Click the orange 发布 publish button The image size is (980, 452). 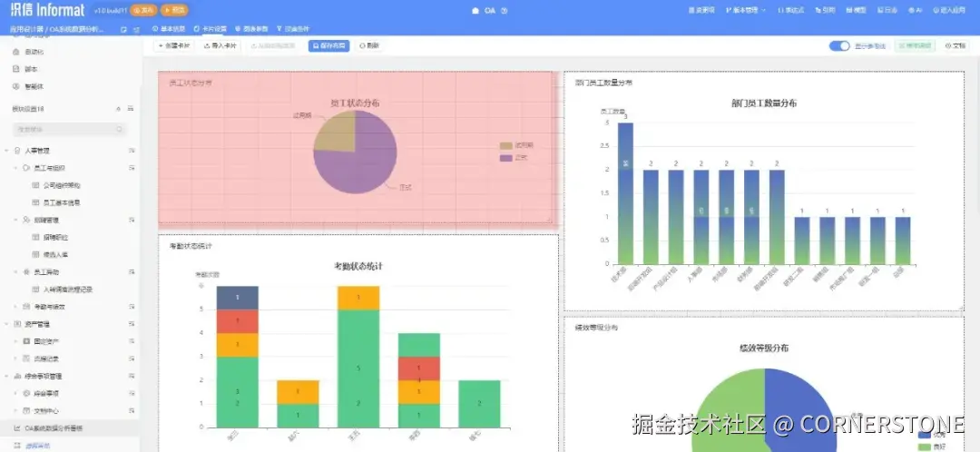143,10
